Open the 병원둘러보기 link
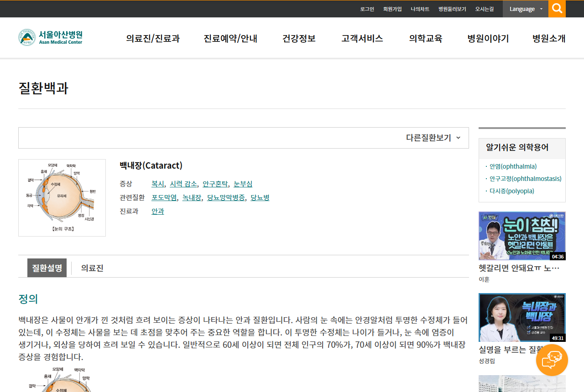Image resolution: width=584 pixels, height=392 pixels. point(452,9)
